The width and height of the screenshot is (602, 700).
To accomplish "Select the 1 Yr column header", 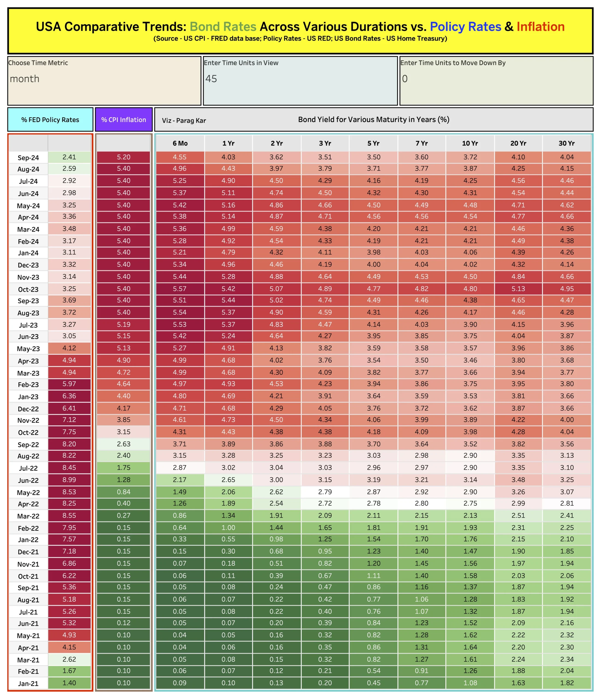I will (228, 143).
